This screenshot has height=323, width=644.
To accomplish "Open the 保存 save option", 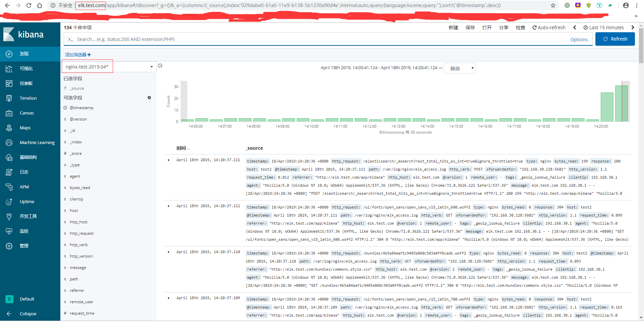I will (x=470, y=27).
